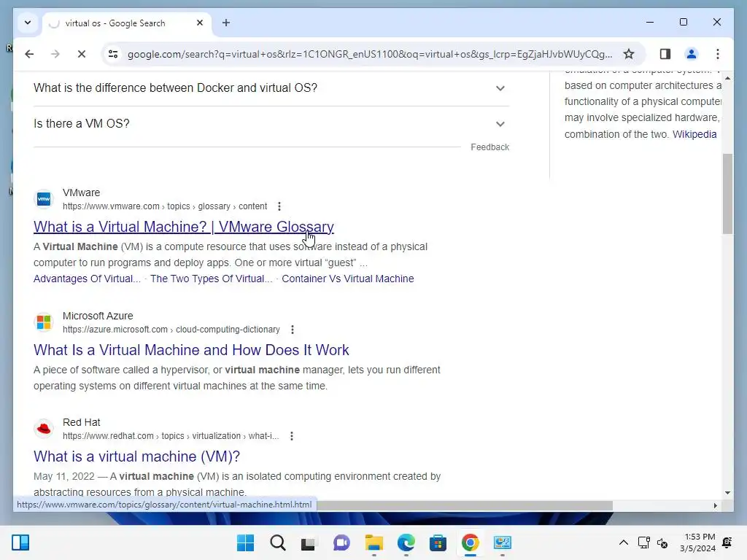Select the 'virtual os - Google Search' tab
This screenshot has width=747, height=560.
pyautogui.click(x=126, y=23)
